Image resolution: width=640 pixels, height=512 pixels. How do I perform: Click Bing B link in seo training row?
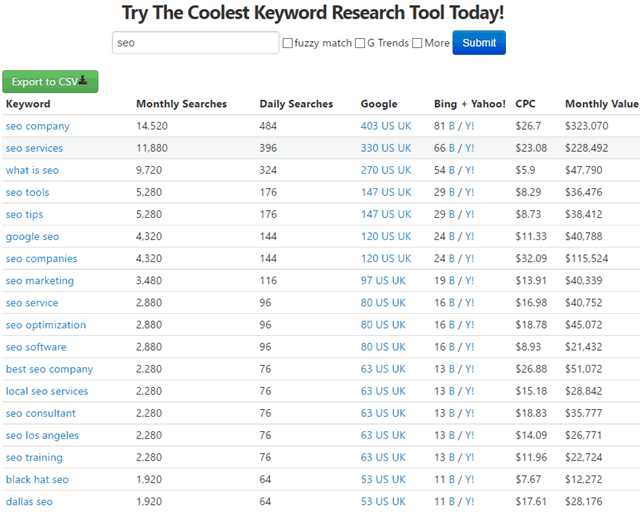tap(451, 457)
